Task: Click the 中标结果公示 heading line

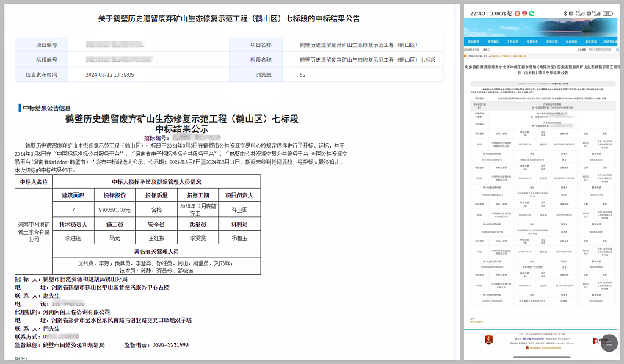Action: [182, 129]
